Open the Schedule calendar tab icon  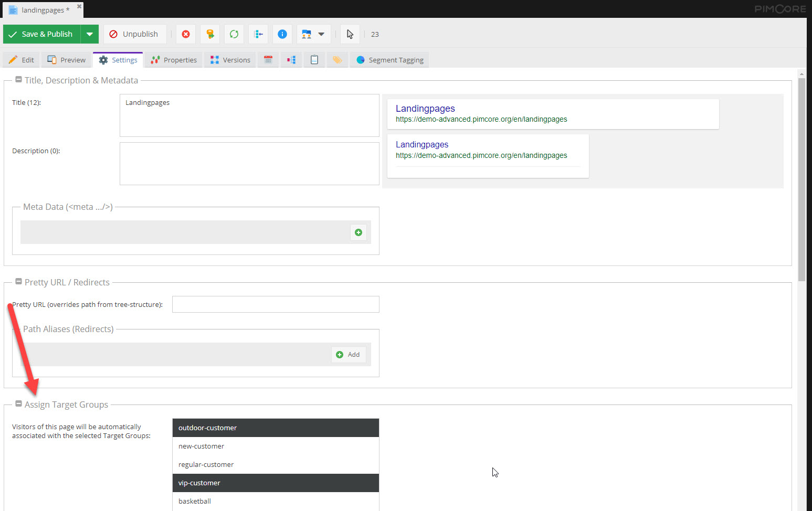click(268, 60)
